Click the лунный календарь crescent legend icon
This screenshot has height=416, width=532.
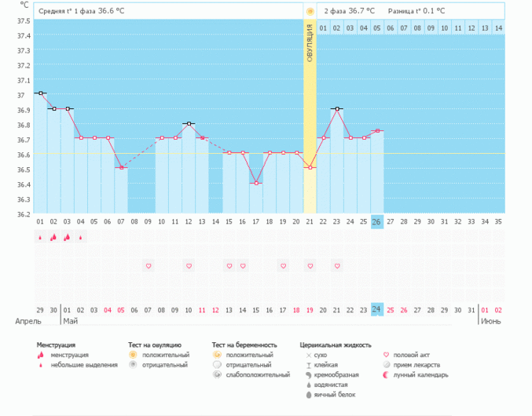click(385, 375)
